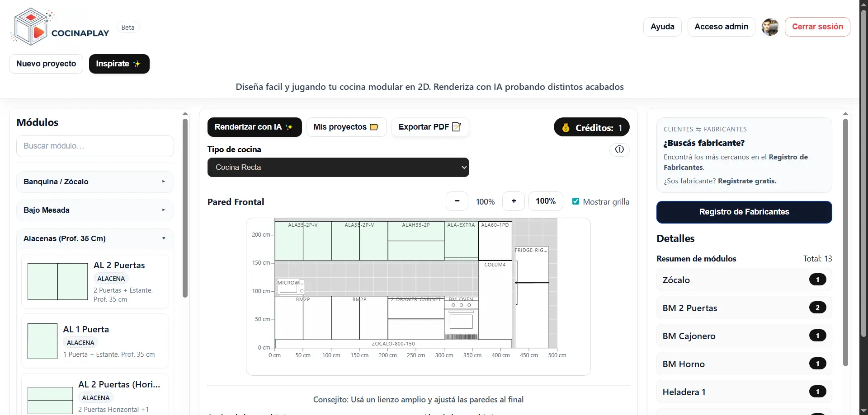This screenshot has height=415, width=868.
Task: Open the user profile avatar
Action: coord(770,27)
